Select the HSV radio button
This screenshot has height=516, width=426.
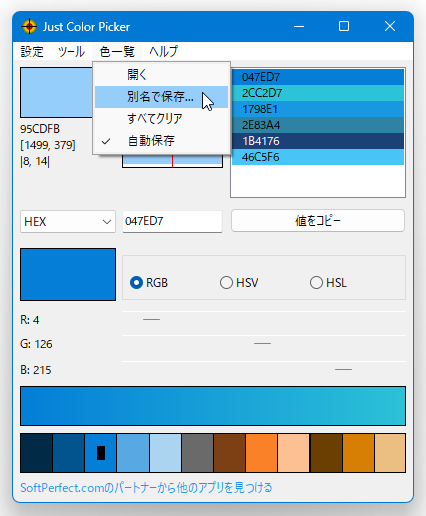[239, 283]
